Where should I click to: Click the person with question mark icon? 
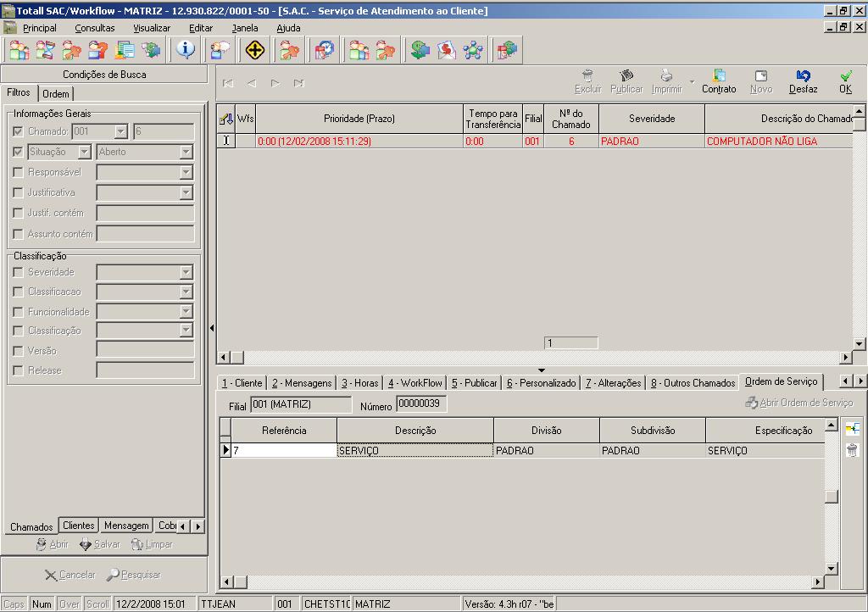[x=98, y=50]
